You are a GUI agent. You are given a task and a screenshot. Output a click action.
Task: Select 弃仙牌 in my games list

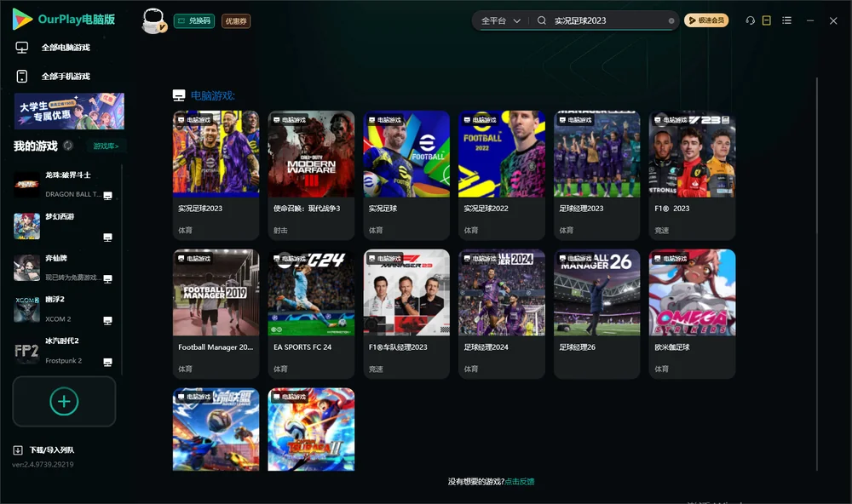(63, 267)
